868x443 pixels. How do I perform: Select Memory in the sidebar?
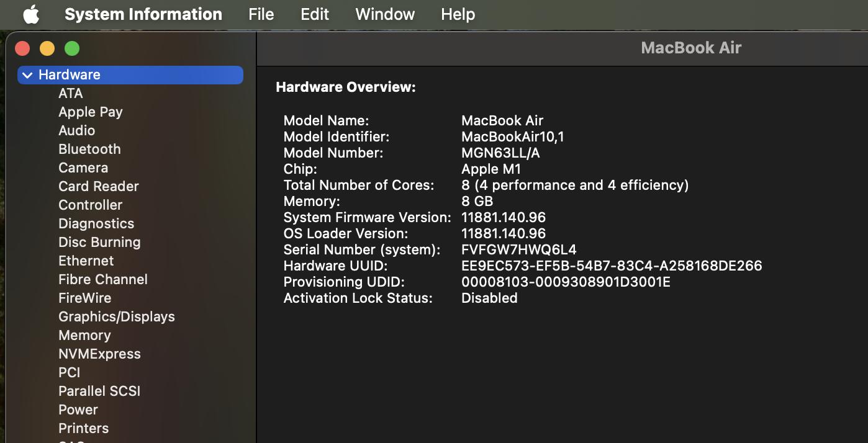tap(84, 335)
